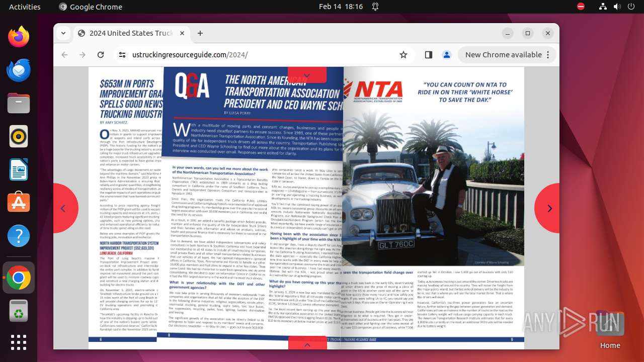Open volume icon in system tray
The height and width of the screenshot is (362, 644).
click(x=617, y=7)
